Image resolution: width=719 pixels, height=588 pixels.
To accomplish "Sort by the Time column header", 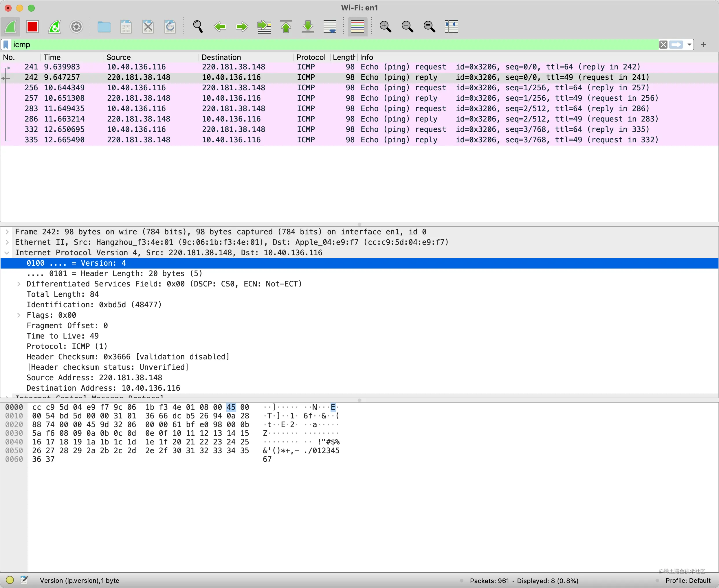I will click(x=72, y=57).
